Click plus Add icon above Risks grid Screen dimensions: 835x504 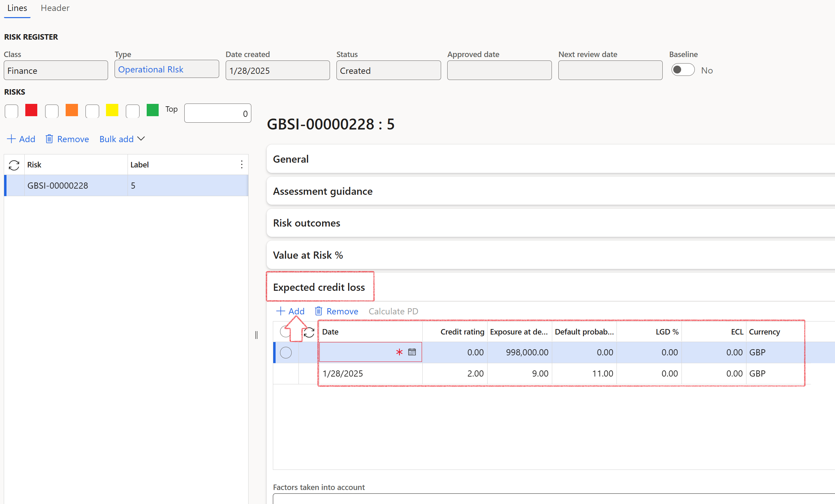pyautogui.click(x=11, y=139)
